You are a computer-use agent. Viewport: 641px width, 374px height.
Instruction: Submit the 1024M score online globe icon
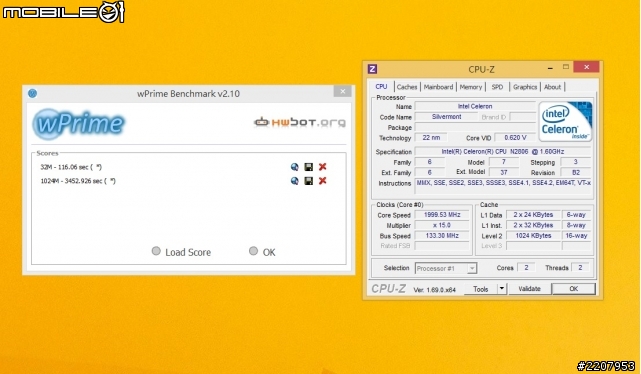point(294,181)
